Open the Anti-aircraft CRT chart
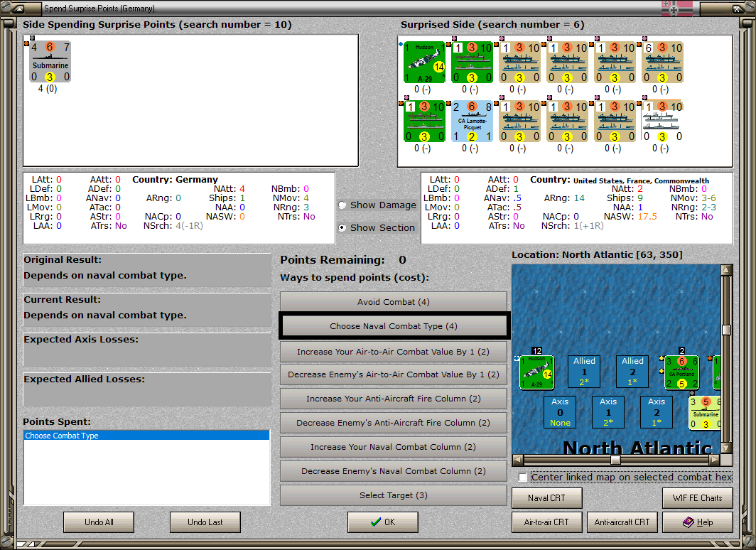 pyautogui.click(x=622, y=522)
